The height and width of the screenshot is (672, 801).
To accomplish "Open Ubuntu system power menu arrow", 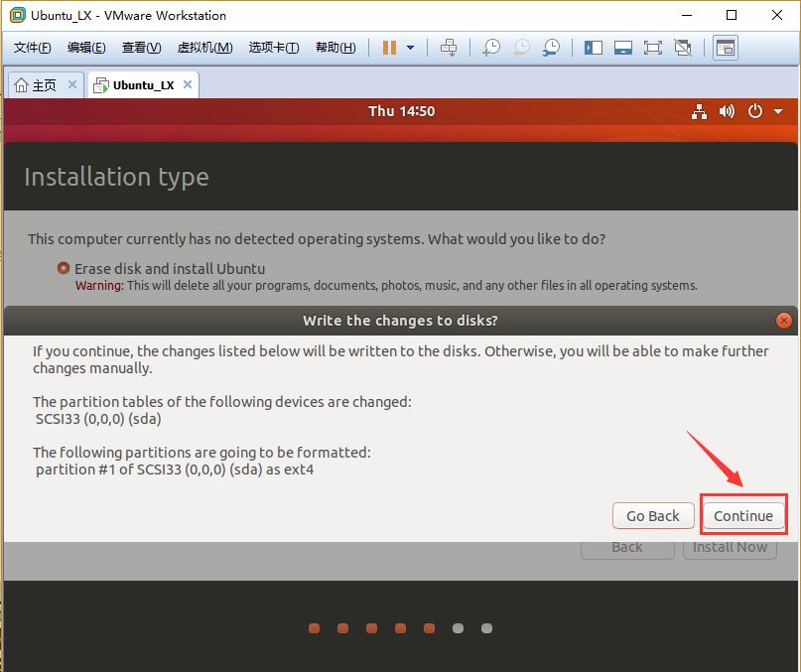I will 778,111.
